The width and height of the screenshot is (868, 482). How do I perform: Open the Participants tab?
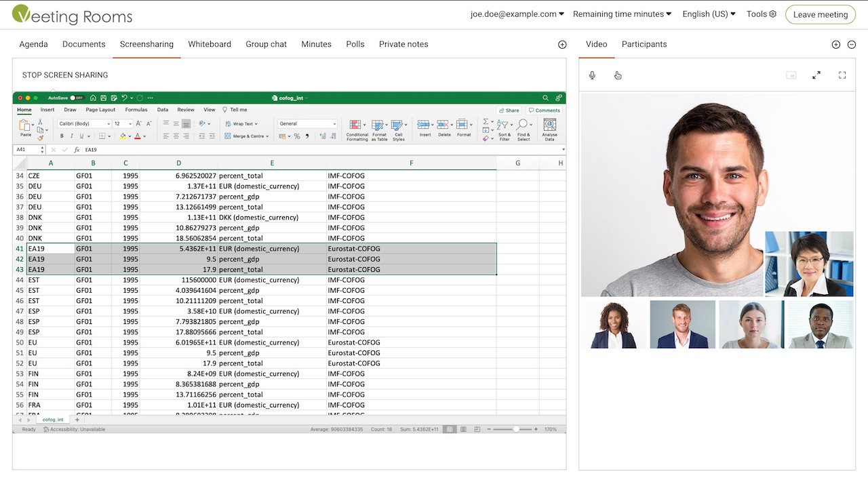pos(644,44)
